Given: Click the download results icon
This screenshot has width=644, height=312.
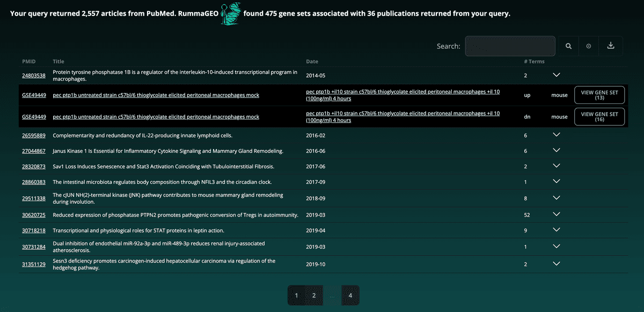Looking at the screenshot, I should click(x=611, y=46).
